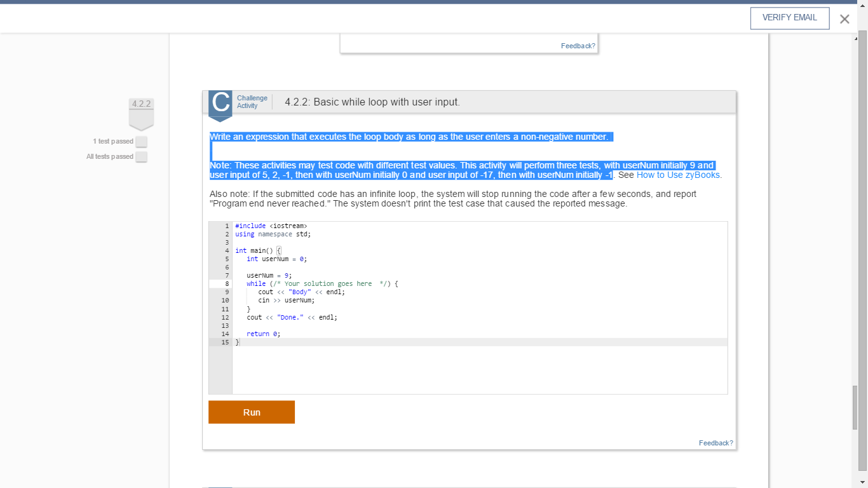This screenshot has width=868, height=488.
Task: Click the close X icon near Verify Email
Action: tap(844, 19)
